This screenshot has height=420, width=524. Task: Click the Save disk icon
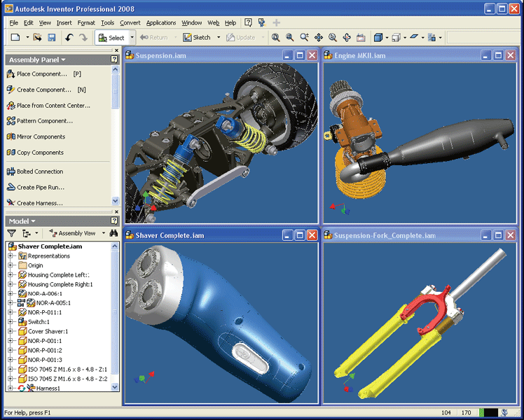51,37
